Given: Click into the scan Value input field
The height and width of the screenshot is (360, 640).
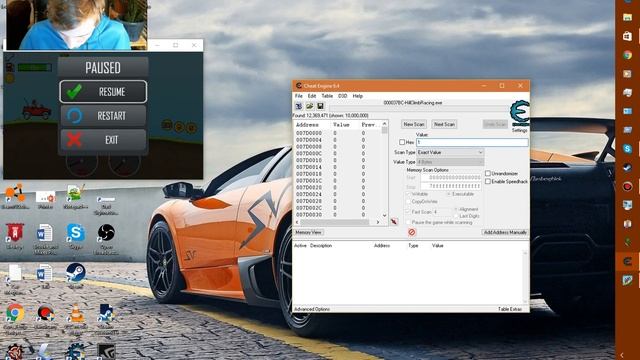Looking at the screenshot, I should pos(472,142).
